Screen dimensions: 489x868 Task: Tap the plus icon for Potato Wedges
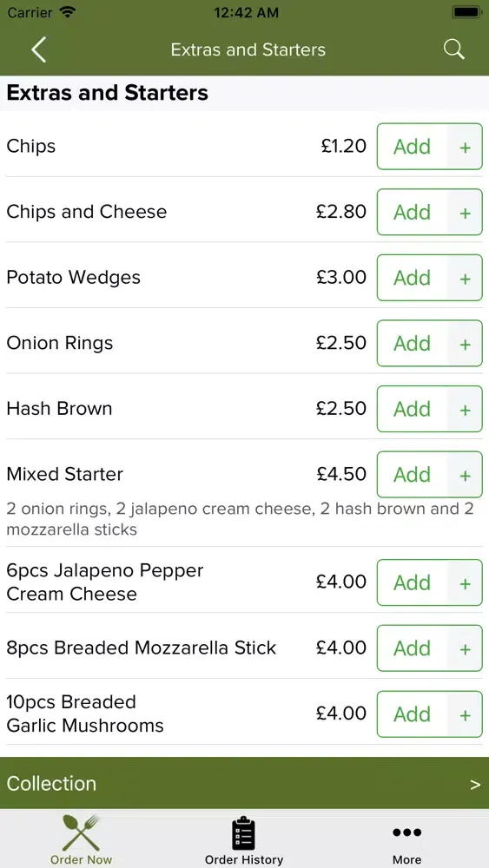coord(466,279)
